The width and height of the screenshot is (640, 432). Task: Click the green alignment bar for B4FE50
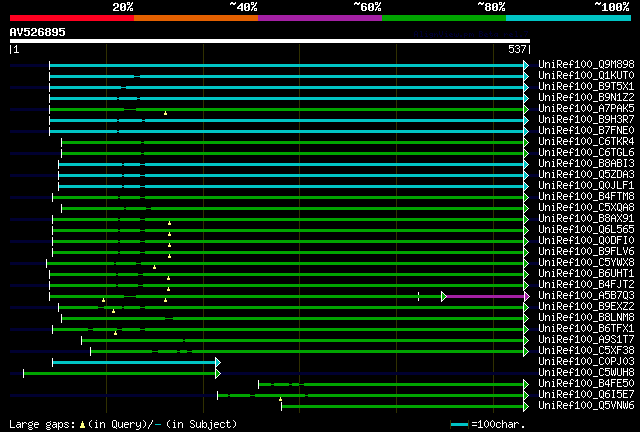point(391,384)
